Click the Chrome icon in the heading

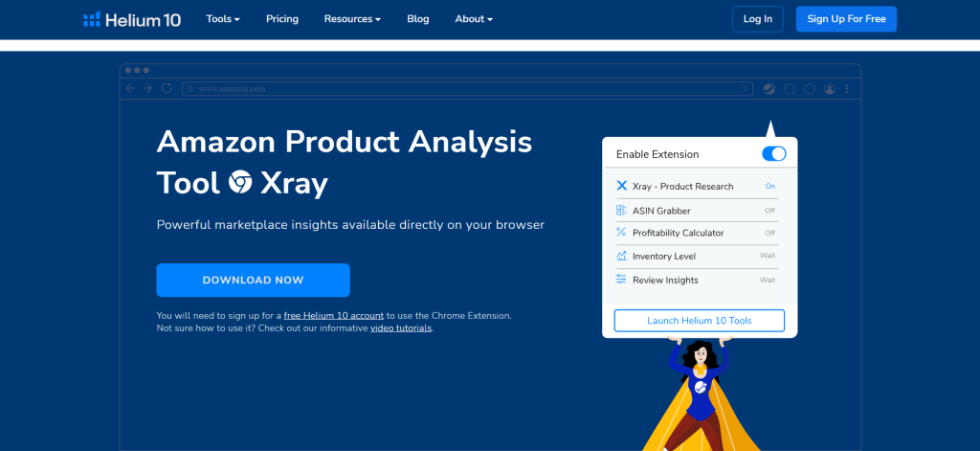[x=240, y=182]
